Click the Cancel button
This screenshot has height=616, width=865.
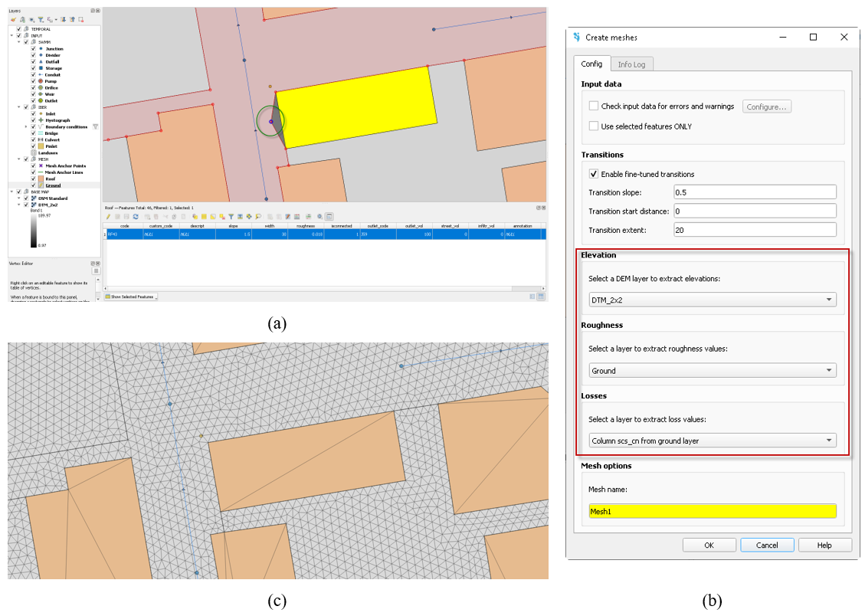(767, 546)
